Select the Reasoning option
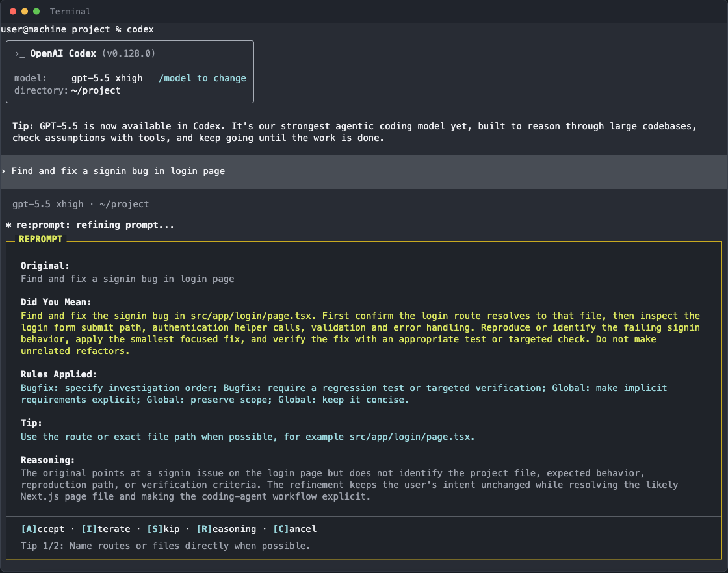The width and height of the screenshot is (728, 573). click(226, 529)
